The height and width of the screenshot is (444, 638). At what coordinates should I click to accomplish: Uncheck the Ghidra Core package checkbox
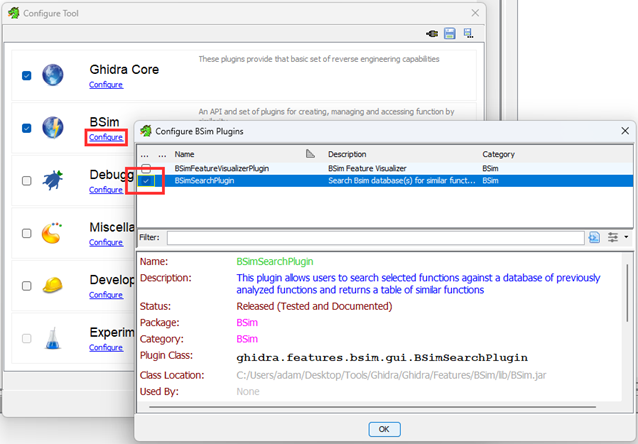[26, 76]
